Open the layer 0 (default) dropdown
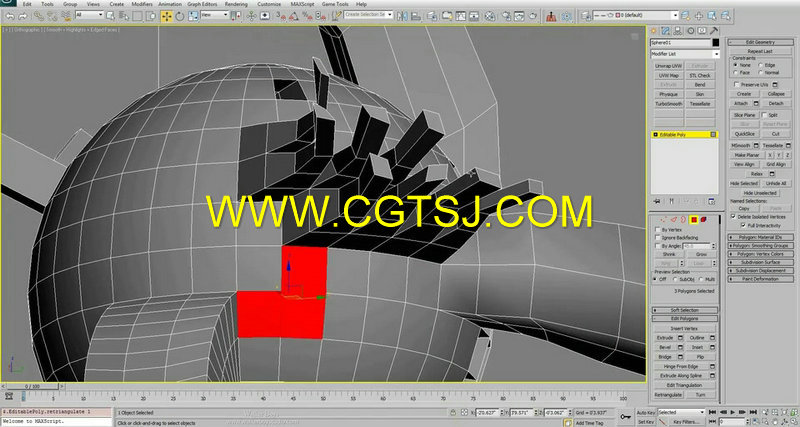800x427 pixels. coord(635,15)
